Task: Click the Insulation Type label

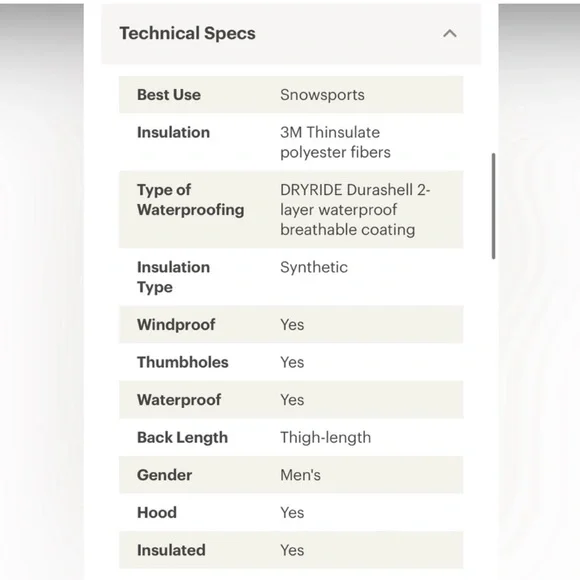Action: 173,277
